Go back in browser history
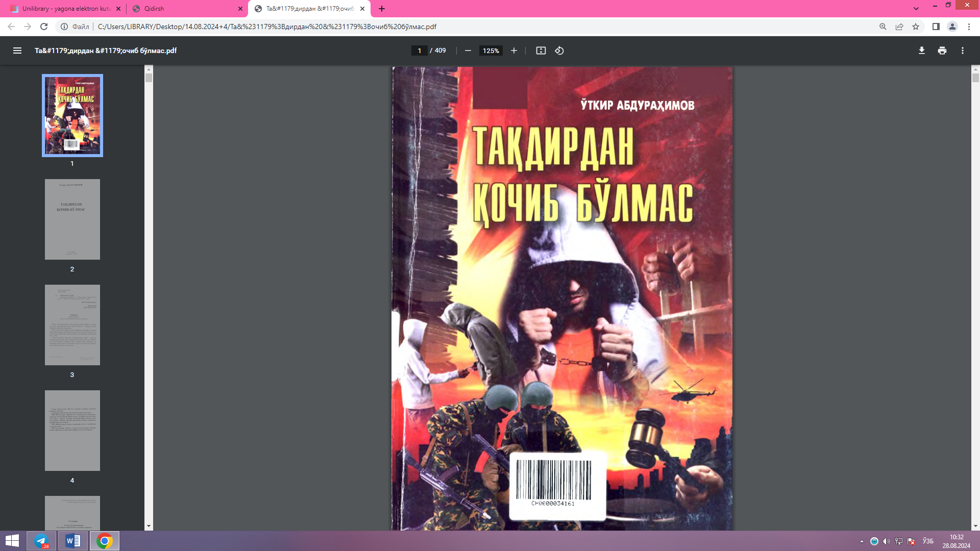The image size is (980, 551). pos(11,27)
